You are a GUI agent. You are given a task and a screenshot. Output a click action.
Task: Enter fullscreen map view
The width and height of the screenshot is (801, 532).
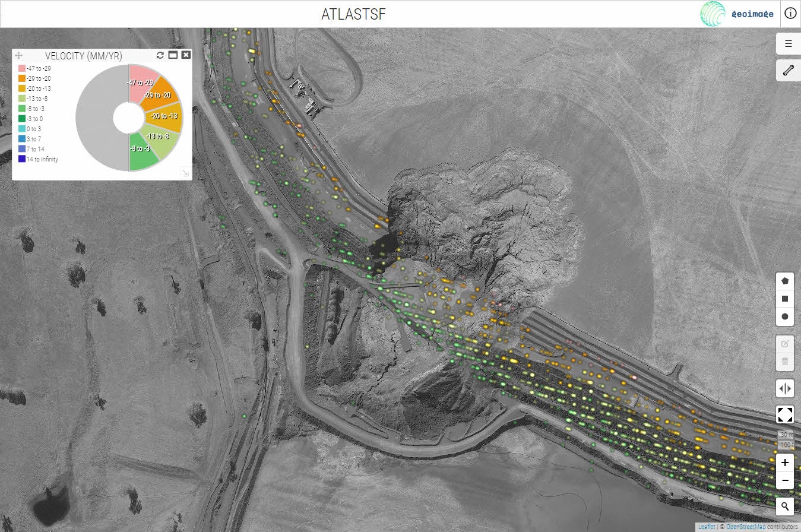click(785, 414)
